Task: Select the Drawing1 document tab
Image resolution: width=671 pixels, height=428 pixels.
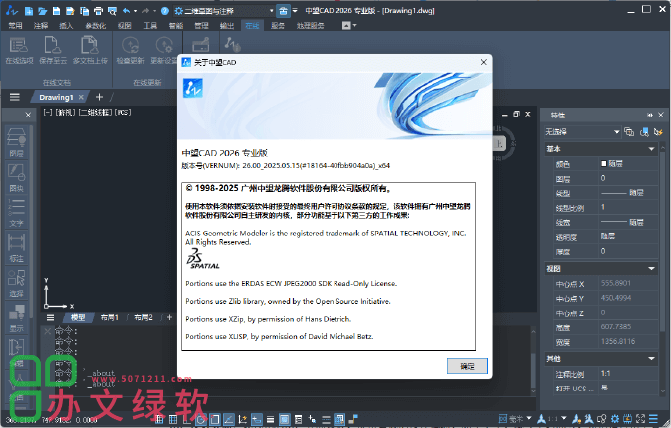Action: pyautogui.click(x=56, y=98)
